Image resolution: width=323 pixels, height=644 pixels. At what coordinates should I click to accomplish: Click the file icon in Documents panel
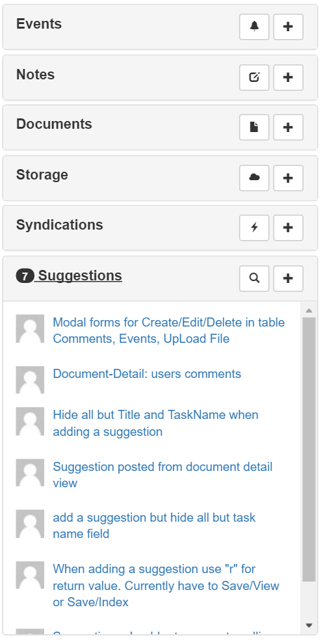[x=254, y=127]
